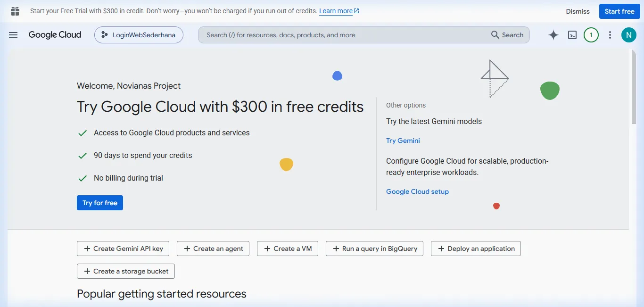Click Create a VM button

[288, 249]
